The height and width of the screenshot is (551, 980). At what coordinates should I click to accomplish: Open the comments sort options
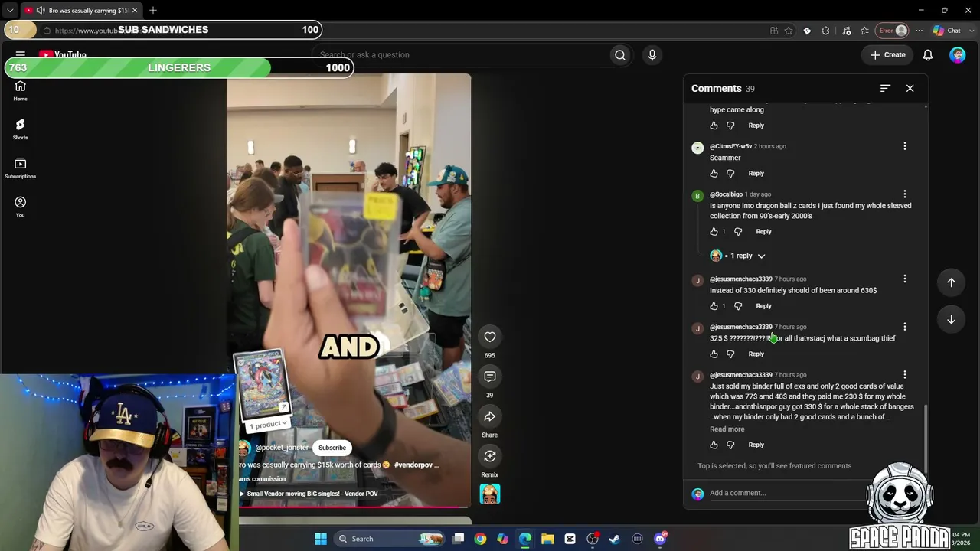[885, 89]
